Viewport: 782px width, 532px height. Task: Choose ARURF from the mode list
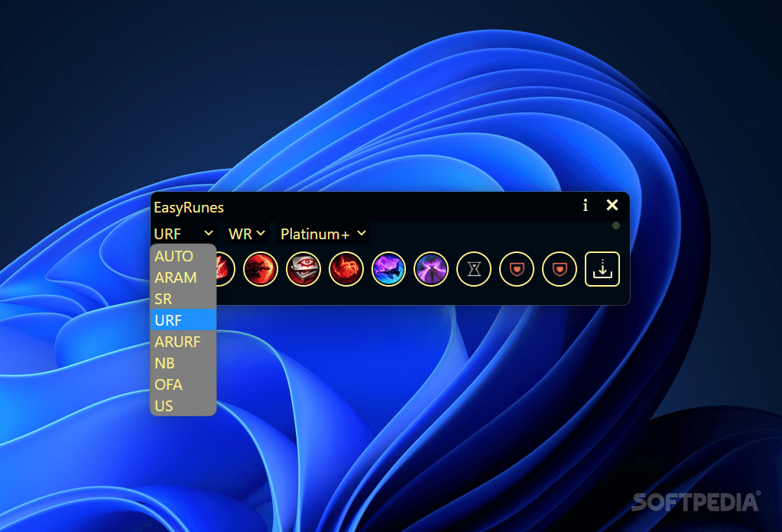click(x=183, y=342)
